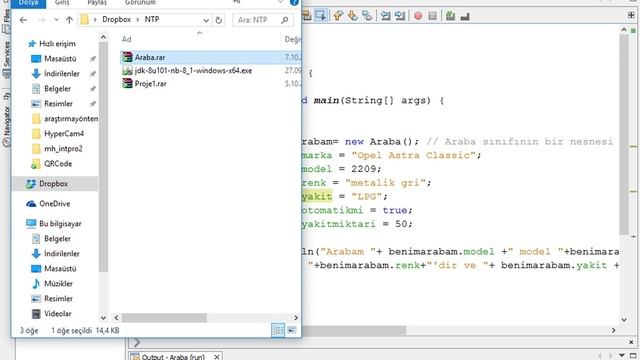The height and width of the screenshot is (360, 640).
Task: Select the Dropbox breadcrumb in address bar
Action: point(116,19)
